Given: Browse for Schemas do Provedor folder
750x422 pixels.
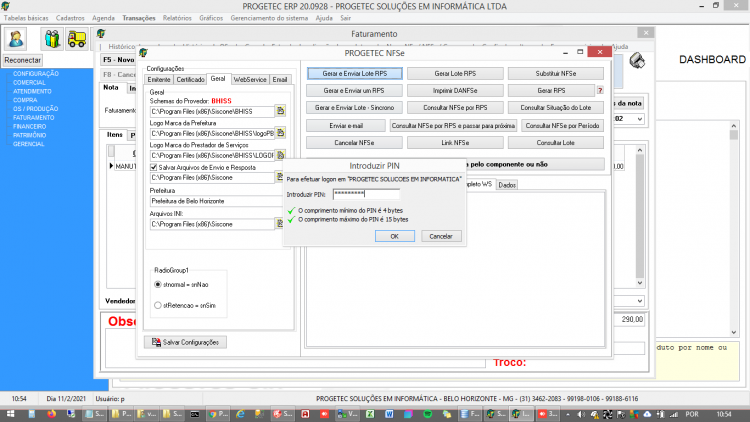Looking at the screenshot, I should click(x=281, y=111).
